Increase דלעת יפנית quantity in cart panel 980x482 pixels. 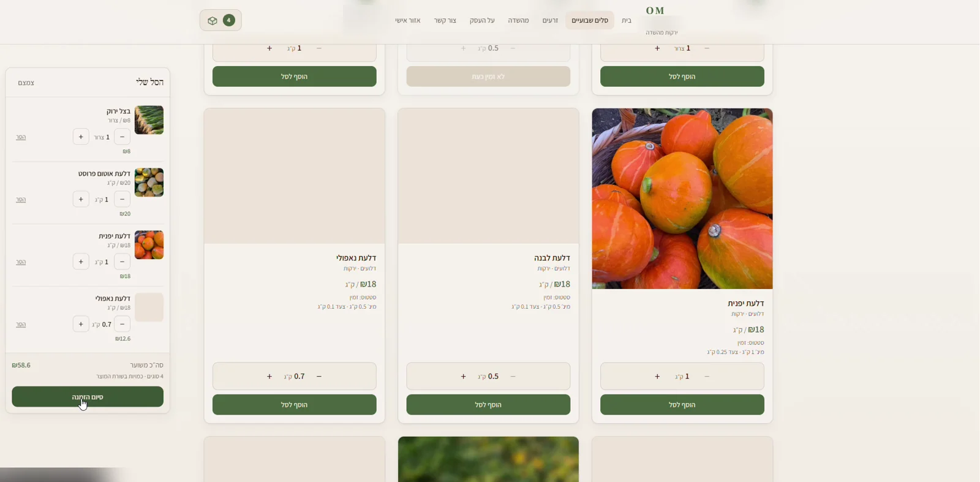pyautogui.click(x=81, y=262)
